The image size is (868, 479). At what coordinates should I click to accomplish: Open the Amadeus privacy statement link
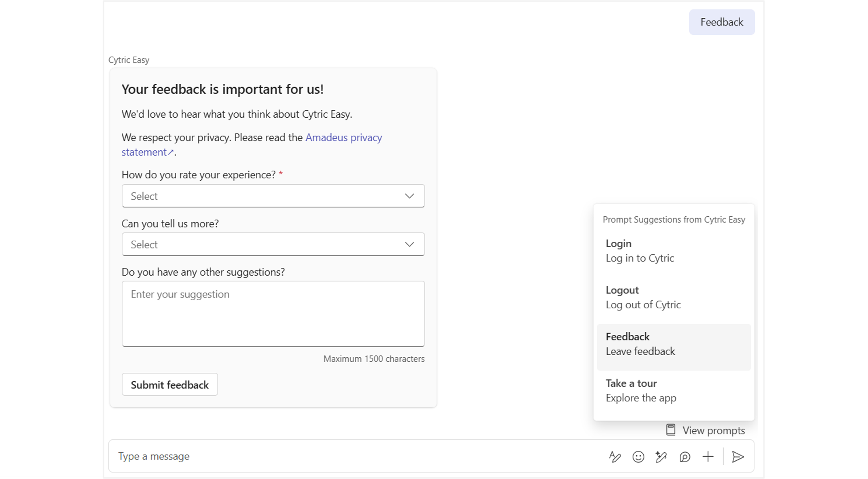click(x=343, y=138)
